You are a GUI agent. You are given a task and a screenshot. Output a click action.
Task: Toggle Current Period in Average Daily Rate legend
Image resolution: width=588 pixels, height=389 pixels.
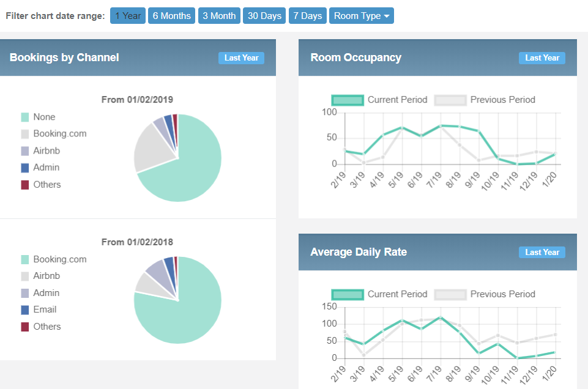379,295
